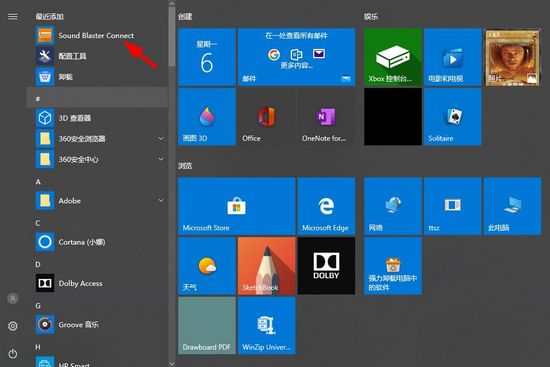
Task: Open Cortana (小娜) from the list
Action: click(x=97, y=242)
